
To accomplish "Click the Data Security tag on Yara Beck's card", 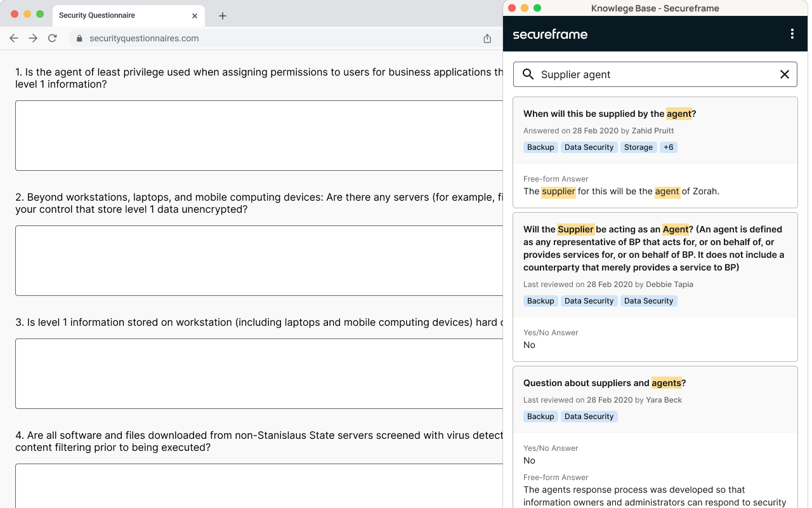I will tap(589, 416).
